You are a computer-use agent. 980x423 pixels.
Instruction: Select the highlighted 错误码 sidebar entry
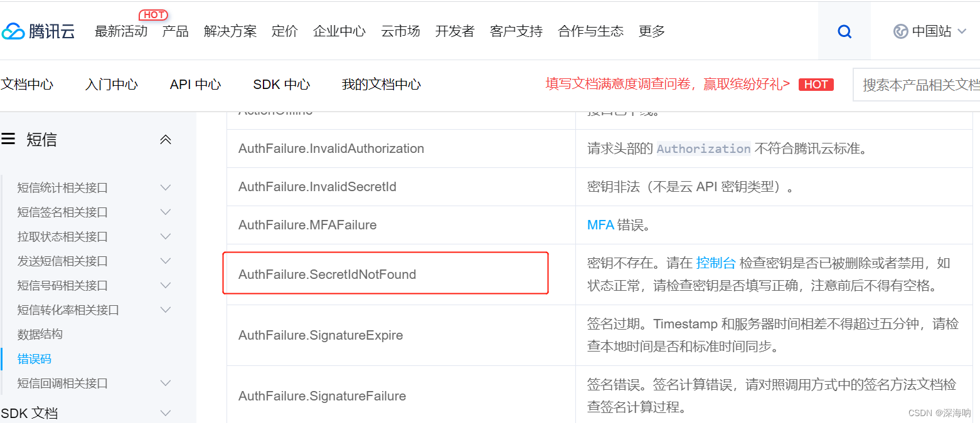pos(35,358)
